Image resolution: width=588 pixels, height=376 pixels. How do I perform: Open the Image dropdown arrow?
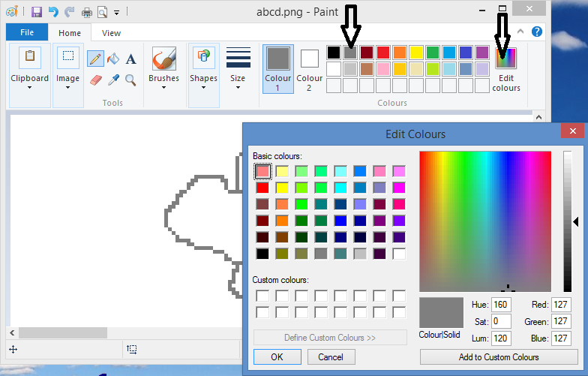click(67, 88)
